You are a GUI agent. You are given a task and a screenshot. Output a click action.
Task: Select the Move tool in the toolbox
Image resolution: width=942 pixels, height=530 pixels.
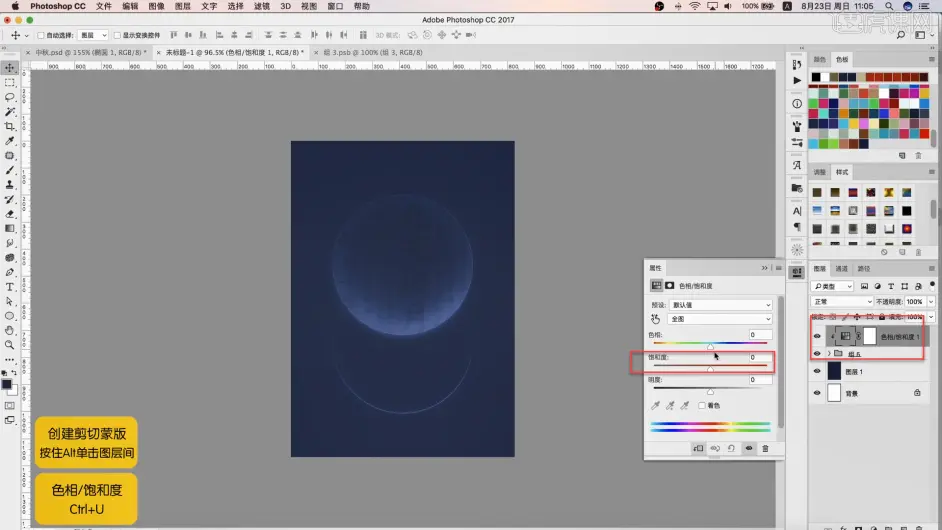click(x=10, y=68)
